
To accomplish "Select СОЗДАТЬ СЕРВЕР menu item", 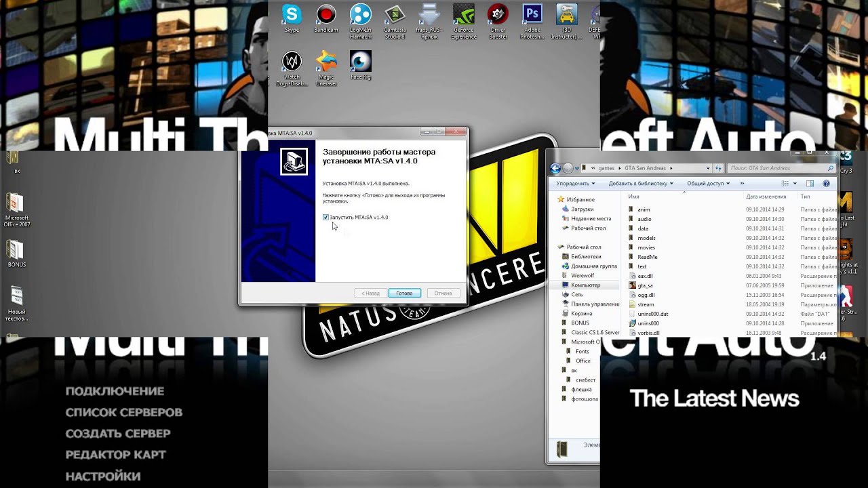I will click(x=118, y=433).
